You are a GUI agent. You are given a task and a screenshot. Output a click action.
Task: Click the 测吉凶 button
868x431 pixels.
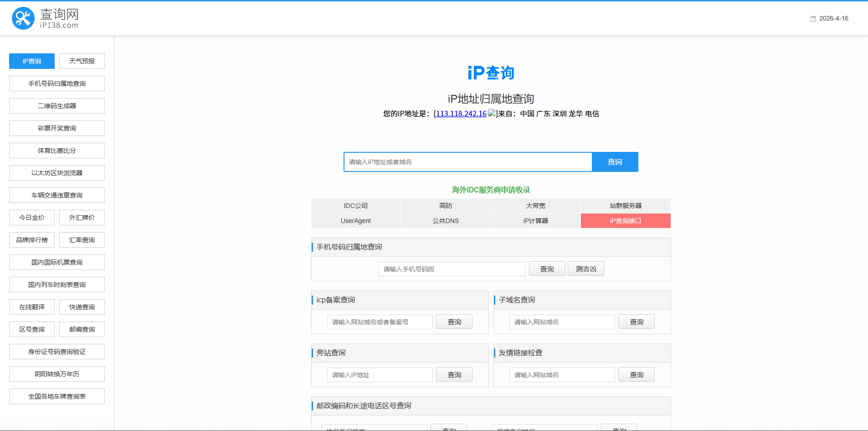pos(586,269)
